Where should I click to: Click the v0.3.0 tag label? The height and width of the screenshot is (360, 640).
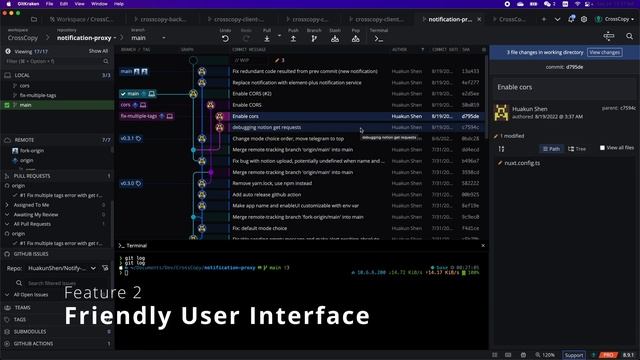131,183
